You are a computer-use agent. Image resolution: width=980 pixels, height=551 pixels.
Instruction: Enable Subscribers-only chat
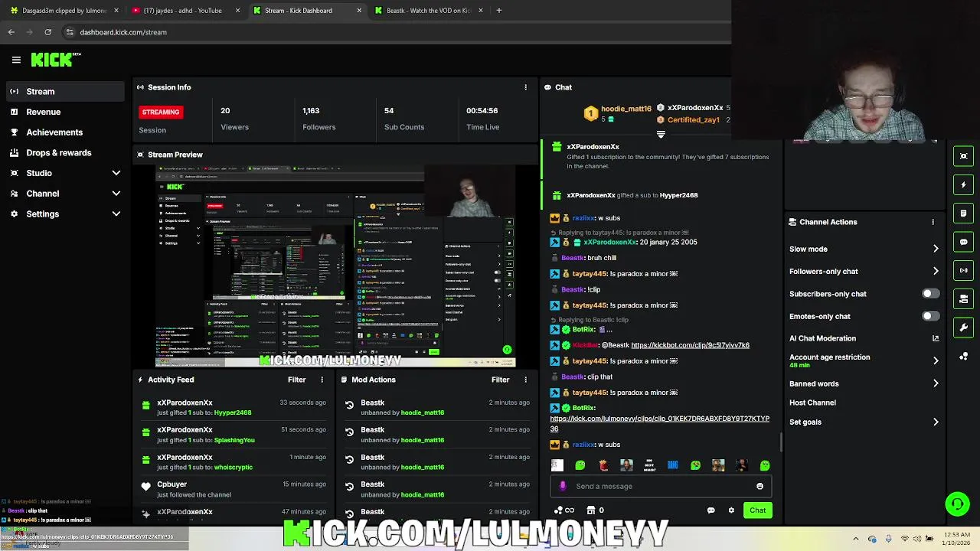pos(930,294)
